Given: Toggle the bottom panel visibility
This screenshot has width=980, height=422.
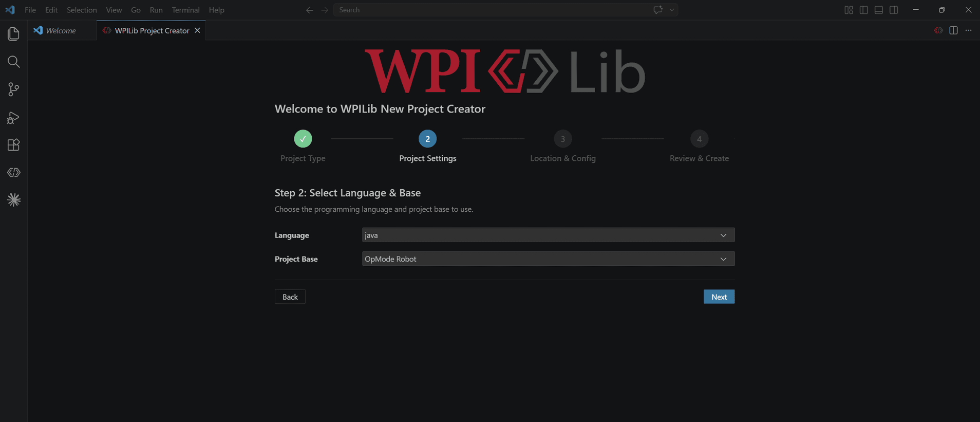Looking at the screenshot, I should pos(879,10).
